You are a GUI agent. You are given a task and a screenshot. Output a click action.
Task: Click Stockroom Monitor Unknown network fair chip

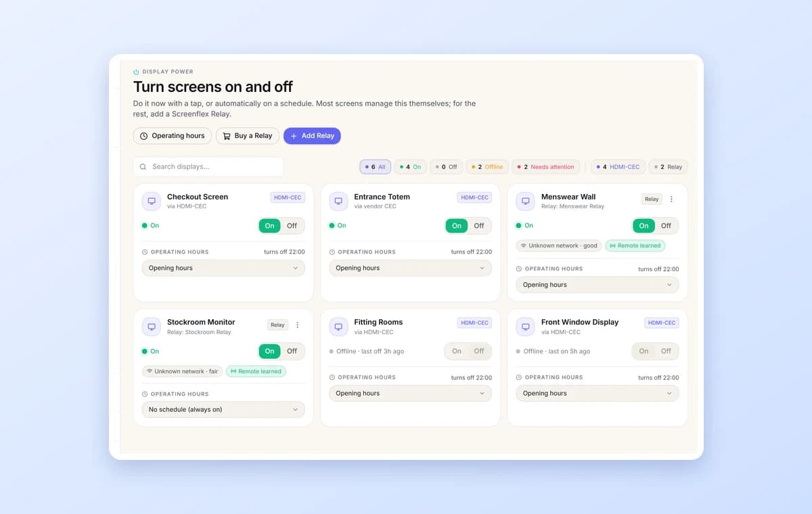point(183,371)
